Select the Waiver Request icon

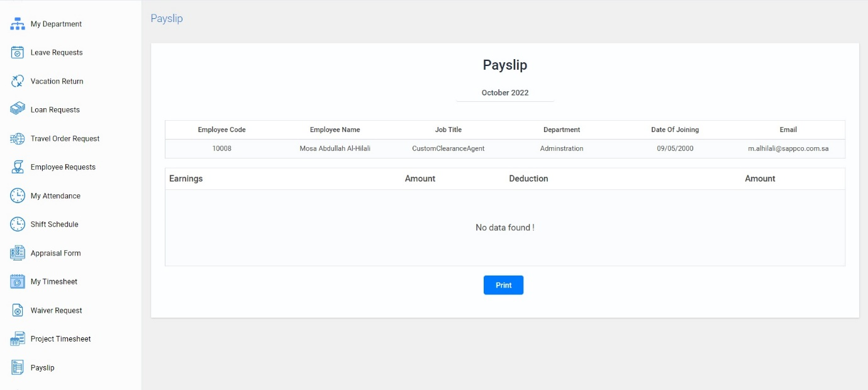(17, 310)
